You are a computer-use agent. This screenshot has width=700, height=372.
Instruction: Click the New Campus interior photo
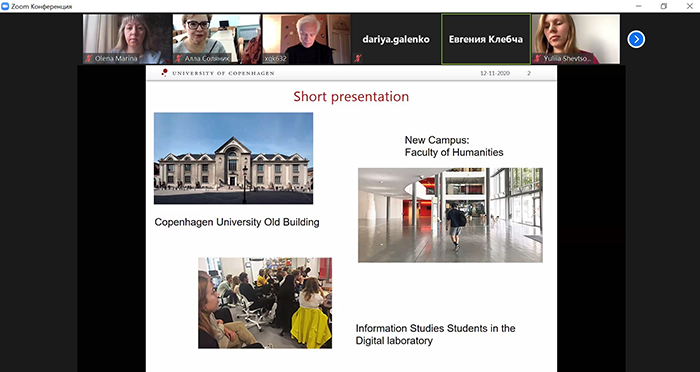coord(450,215)
